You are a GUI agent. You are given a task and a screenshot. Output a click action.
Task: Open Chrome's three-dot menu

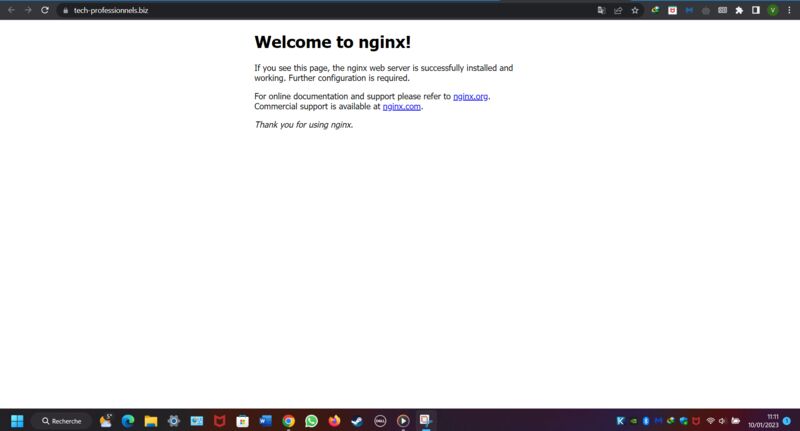(x=789, y=10)
